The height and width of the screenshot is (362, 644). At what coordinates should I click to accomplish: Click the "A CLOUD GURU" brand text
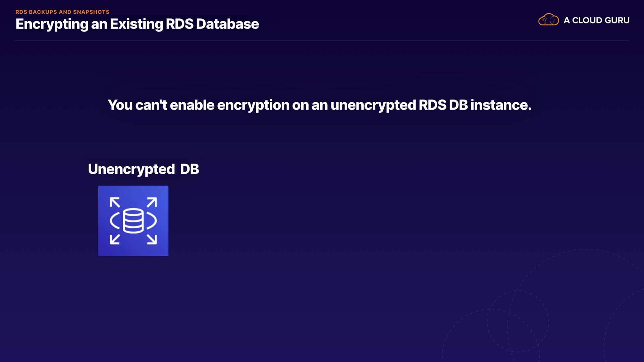(x=596, y=20)
